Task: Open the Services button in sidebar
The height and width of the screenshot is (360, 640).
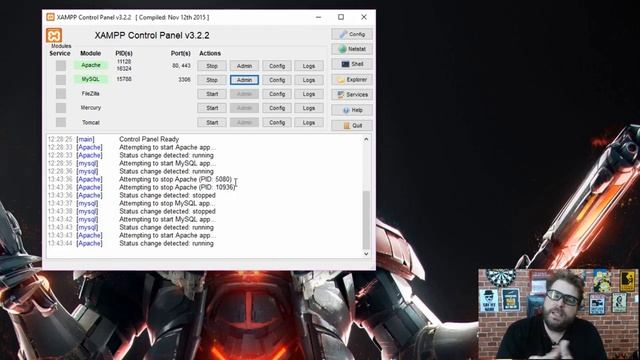Action: [352, 95]
